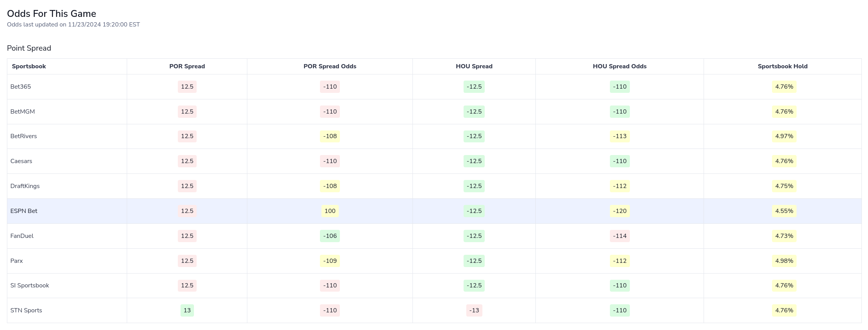868x330 pixels.
Task: Sort by the Sportsbook column header
Action: click(x=29, y=66)
